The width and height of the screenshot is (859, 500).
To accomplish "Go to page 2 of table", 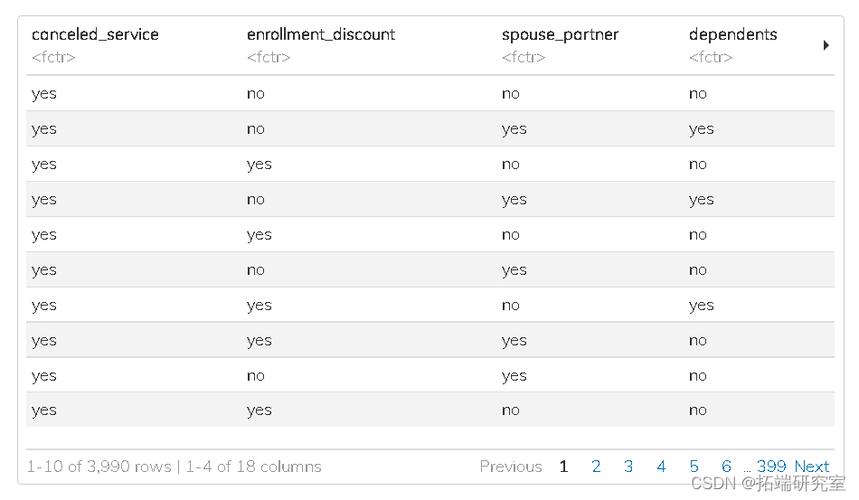I will [596, 467].
